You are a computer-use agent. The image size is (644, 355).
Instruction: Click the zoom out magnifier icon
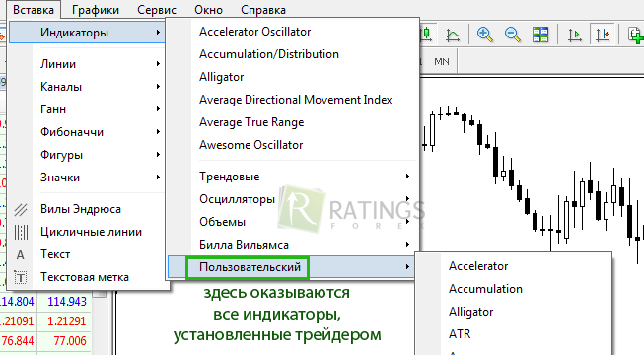click(513, 35)
